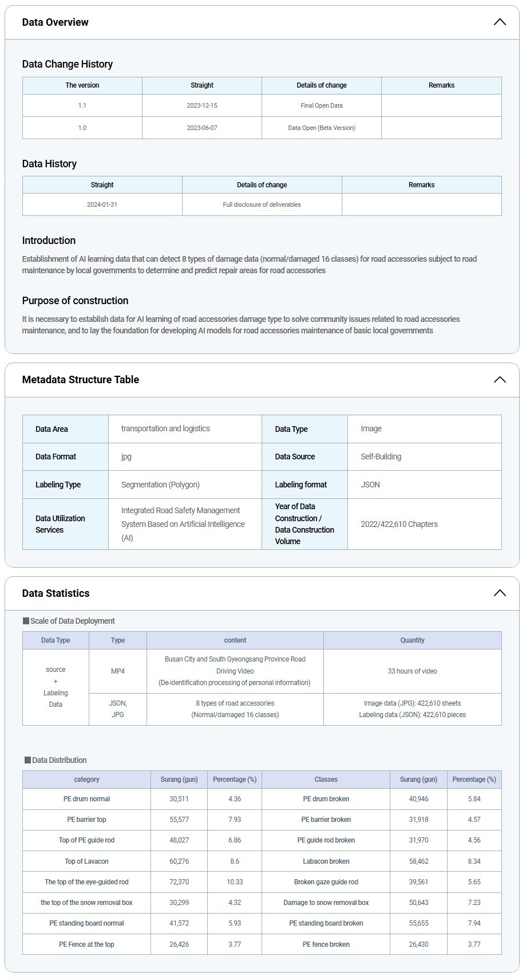Image resolution: width=522 pixels, height=980 pixels.
Task: Collapse the Data Overview section chevron
Action: click(499, 22)
